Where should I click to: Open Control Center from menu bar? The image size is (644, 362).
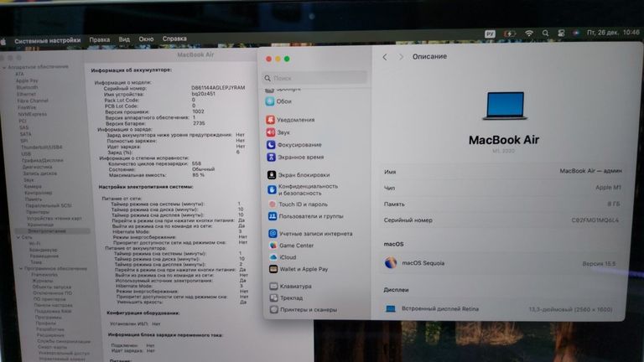pos(561,34)
